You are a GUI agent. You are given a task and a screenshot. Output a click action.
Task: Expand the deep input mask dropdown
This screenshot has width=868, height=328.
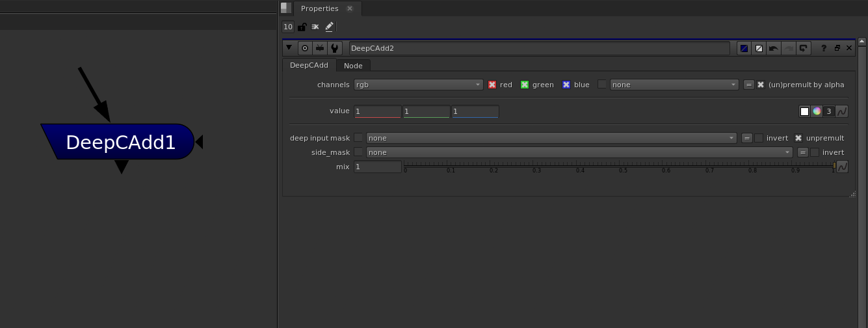pos(551,138)
